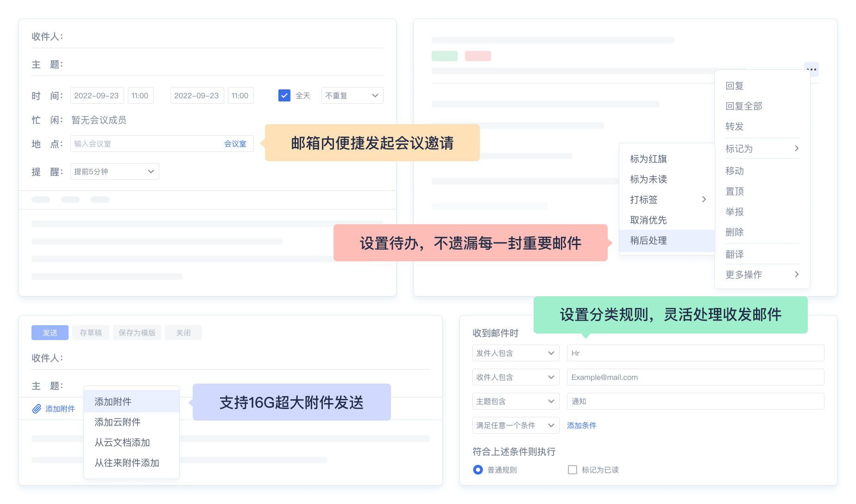This screenshot has height=504, width=856.
Task: Uncheck the 全天 checkbox
Action: [284, 95]
